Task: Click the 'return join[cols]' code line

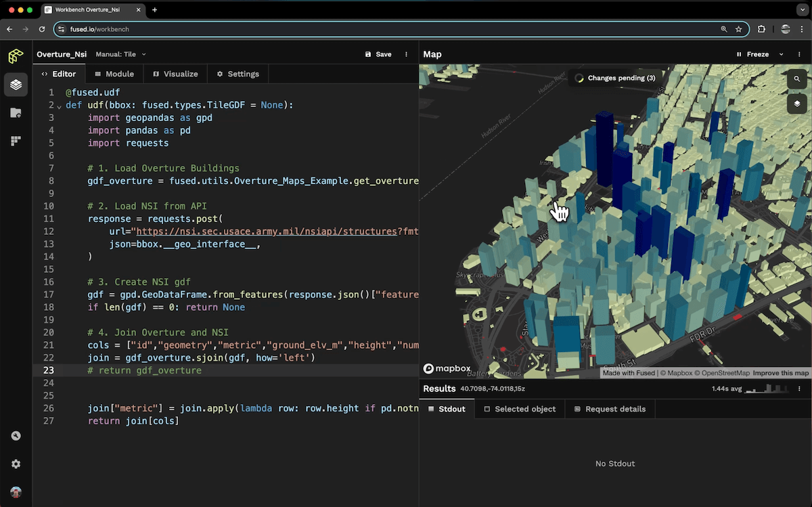Action: click(133, 421)
